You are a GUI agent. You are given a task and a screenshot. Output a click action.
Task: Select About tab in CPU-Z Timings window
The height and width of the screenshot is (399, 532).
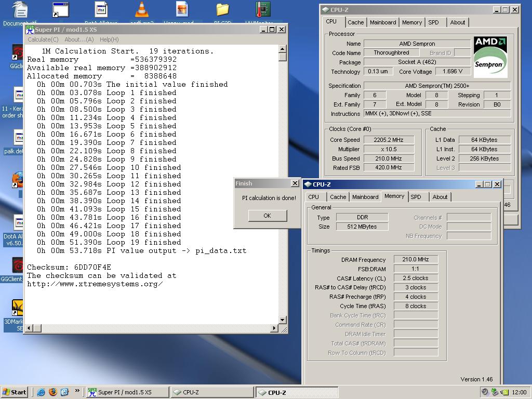pyautogui.click(x=440, y=197)
